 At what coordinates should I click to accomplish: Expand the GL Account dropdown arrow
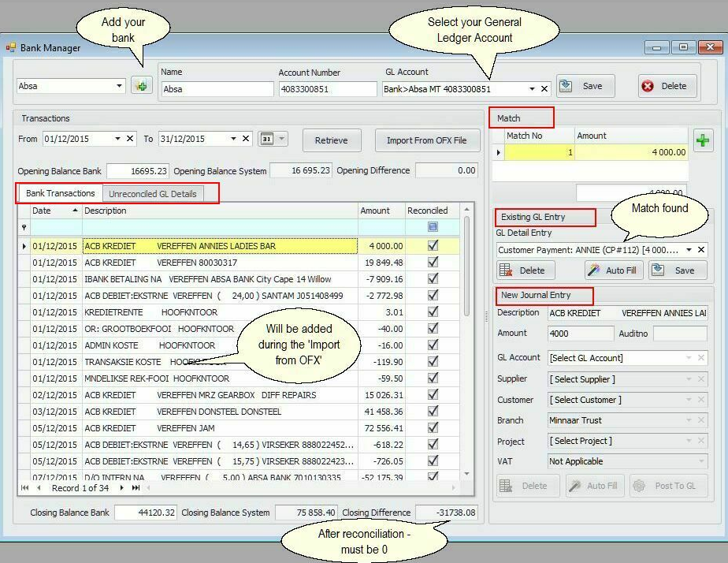pyautogui.click(x=532, y=89)
